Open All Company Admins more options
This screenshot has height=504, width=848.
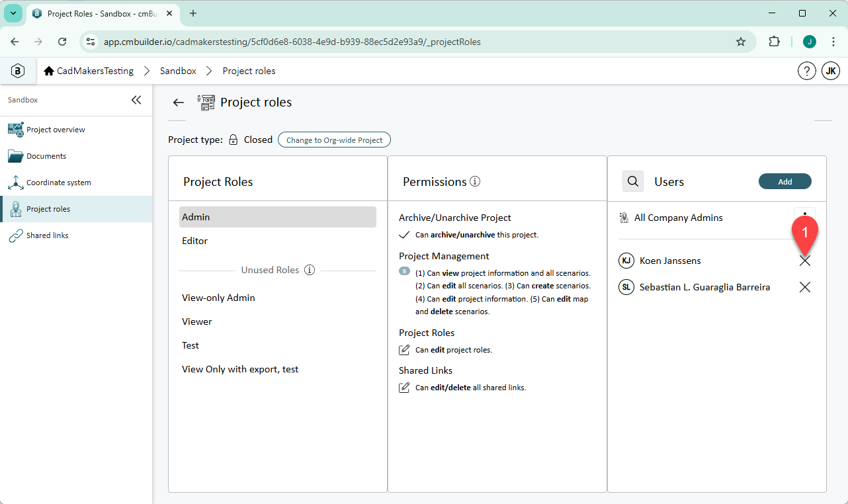pyautogui.click(x=805, y=218)
